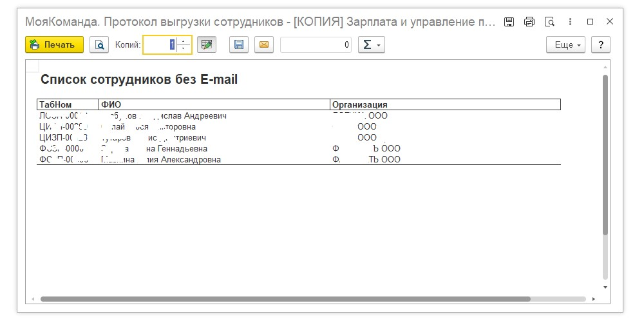The image size is (644, 330).
Task: Click the yellow Печать button
Action: [54, 44]
